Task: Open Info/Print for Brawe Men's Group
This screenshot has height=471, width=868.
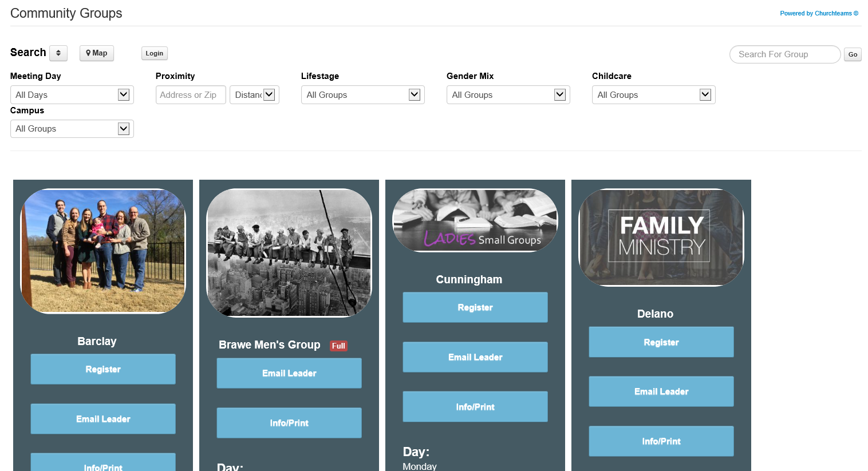Action: pos(289,423)
